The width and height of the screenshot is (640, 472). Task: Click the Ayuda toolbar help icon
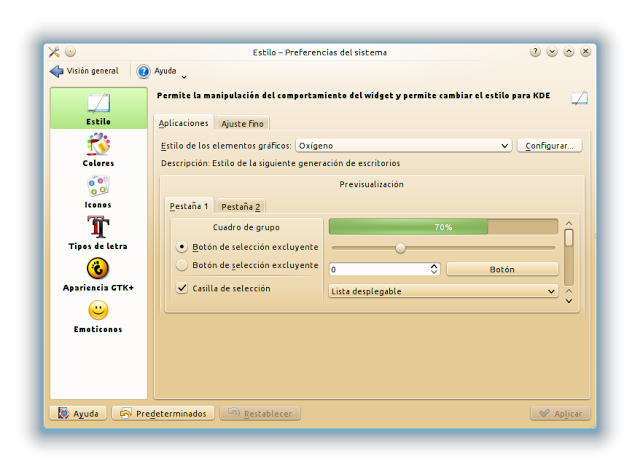click(144, 71)
